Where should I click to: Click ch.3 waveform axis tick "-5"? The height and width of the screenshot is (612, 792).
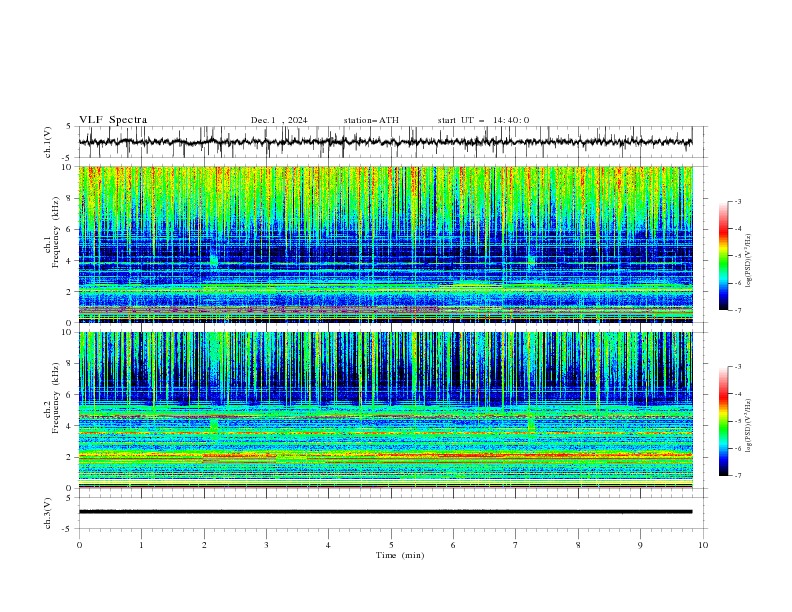68,529
